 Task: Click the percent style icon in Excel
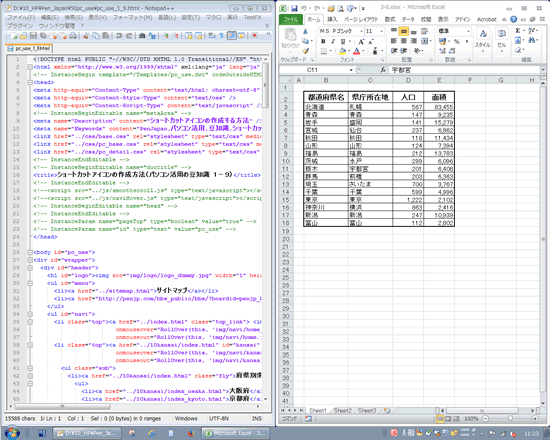click(457, 41)
